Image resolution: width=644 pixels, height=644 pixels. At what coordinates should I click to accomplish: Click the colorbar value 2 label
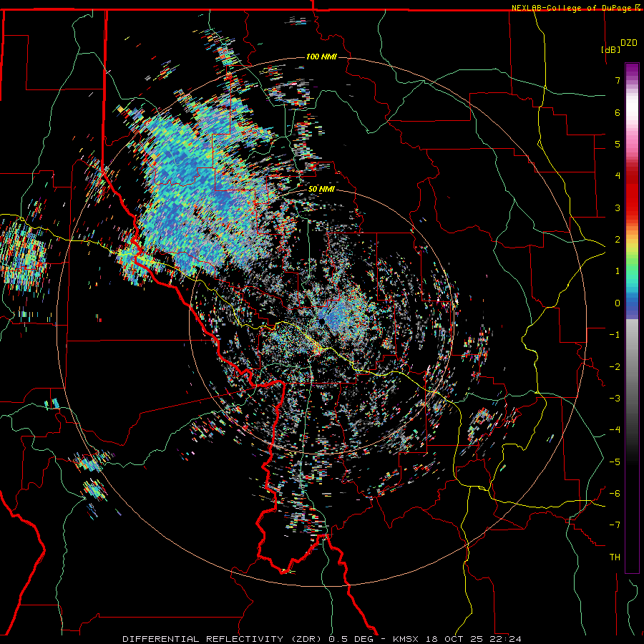618,240
